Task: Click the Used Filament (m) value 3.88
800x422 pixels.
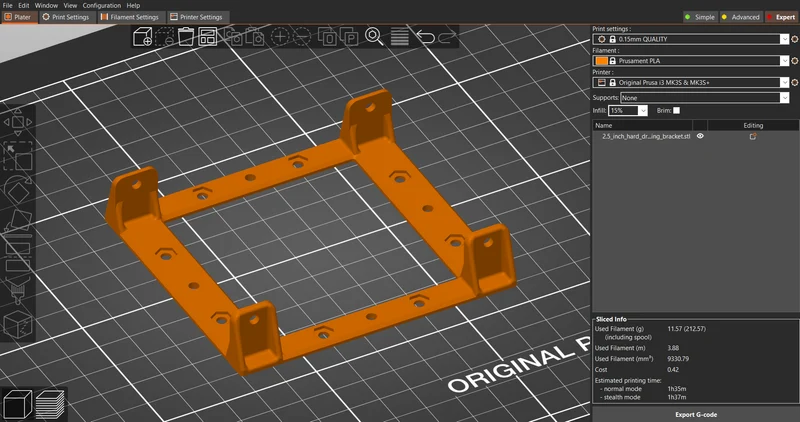Action: coord(673,347)
